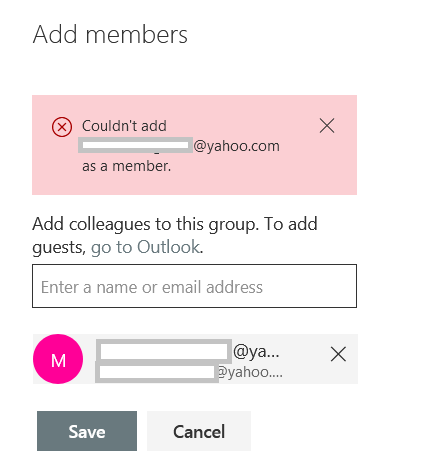Click the Save button
Screen dimensions: 429x456
(87, 431)
